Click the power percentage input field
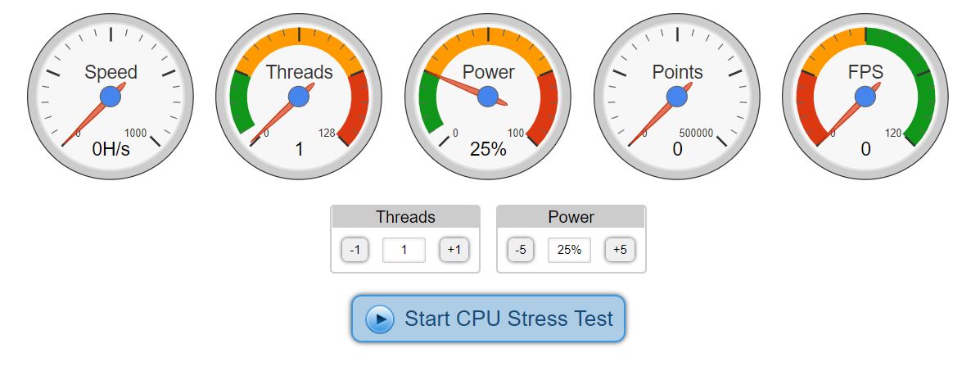The image size is (980, 371). [569, 250]
